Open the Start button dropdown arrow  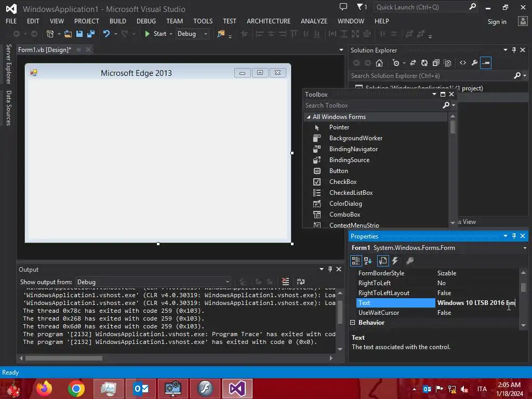(171, 34)
